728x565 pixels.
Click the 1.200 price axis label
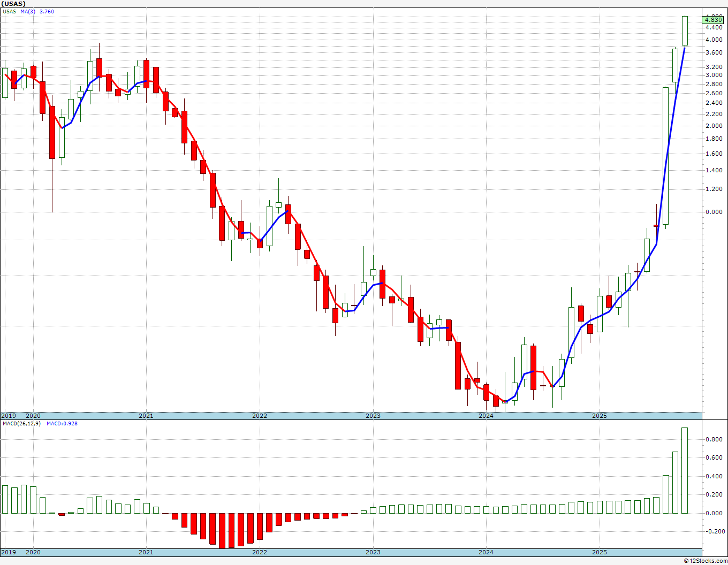tap(714, 189)
